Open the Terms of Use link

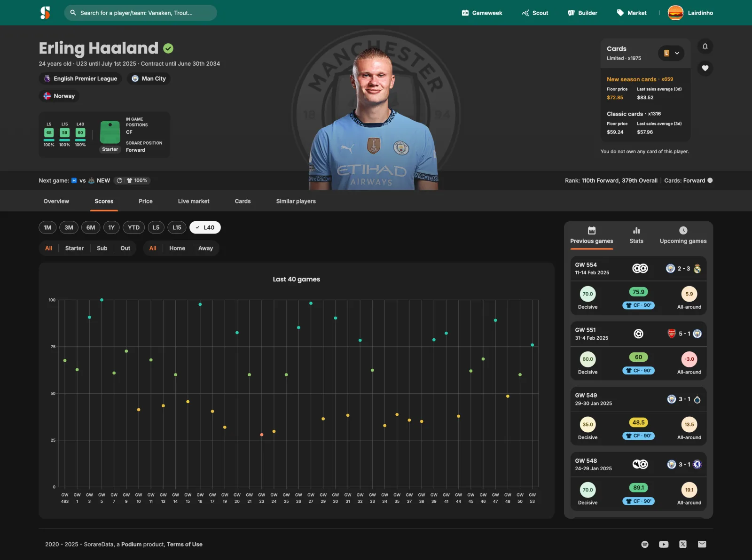(x=185, y=544)
